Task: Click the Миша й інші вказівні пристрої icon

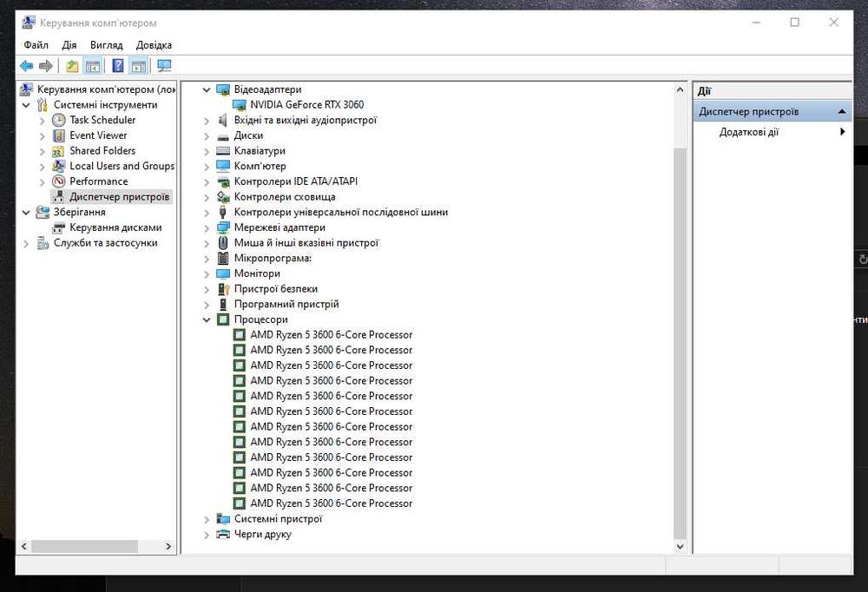Action: 223,243
